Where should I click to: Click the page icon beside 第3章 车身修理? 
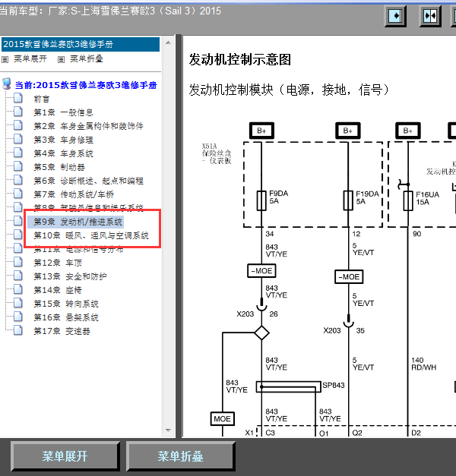pos(18,140)
